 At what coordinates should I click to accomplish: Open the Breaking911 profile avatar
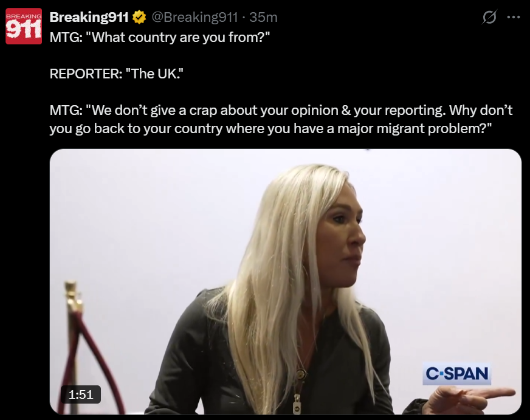pyautogui.click(x=24, y=26)
